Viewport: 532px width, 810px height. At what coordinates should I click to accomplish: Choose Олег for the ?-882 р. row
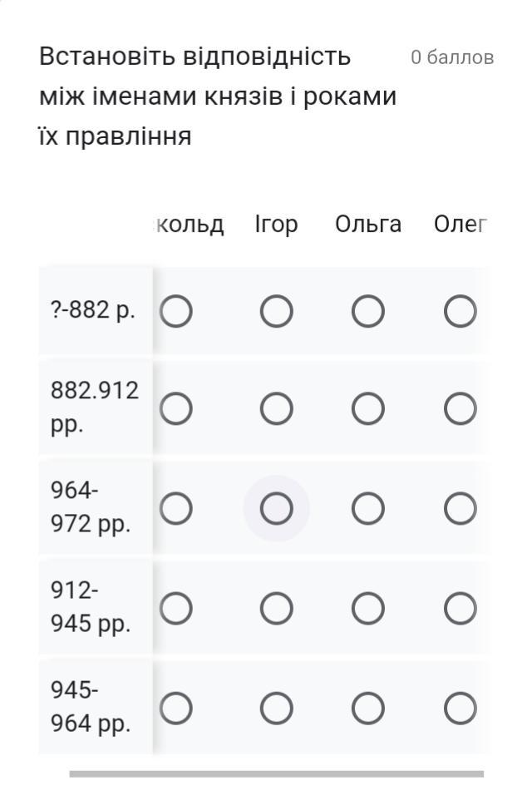click(461, 313)
